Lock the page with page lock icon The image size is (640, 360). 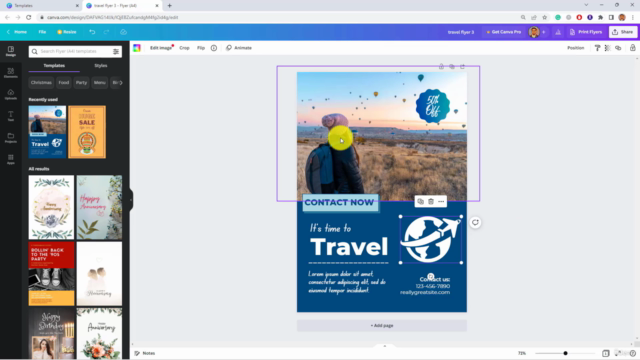pos(441,67)
